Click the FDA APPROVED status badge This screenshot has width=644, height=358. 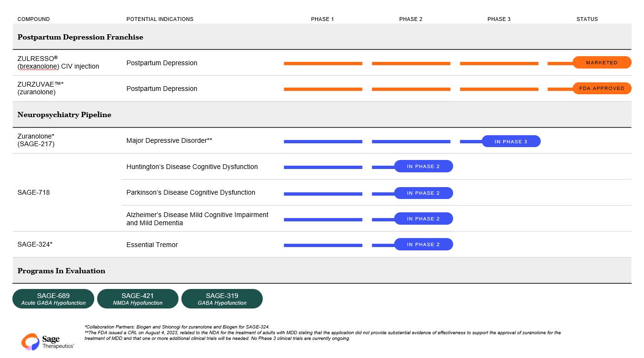[602, 89]
